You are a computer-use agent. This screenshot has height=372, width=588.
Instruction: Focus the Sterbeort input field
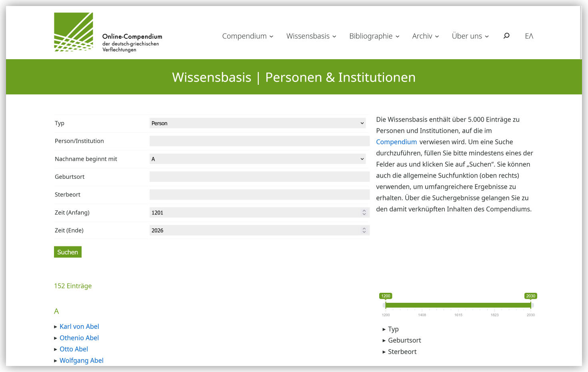pos(259,194)
